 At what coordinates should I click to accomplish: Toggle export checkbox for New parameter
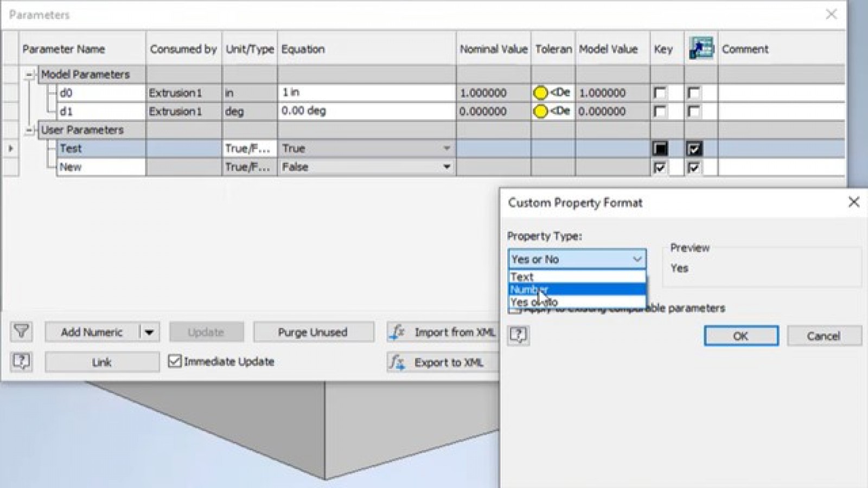(x=693, y=167)
